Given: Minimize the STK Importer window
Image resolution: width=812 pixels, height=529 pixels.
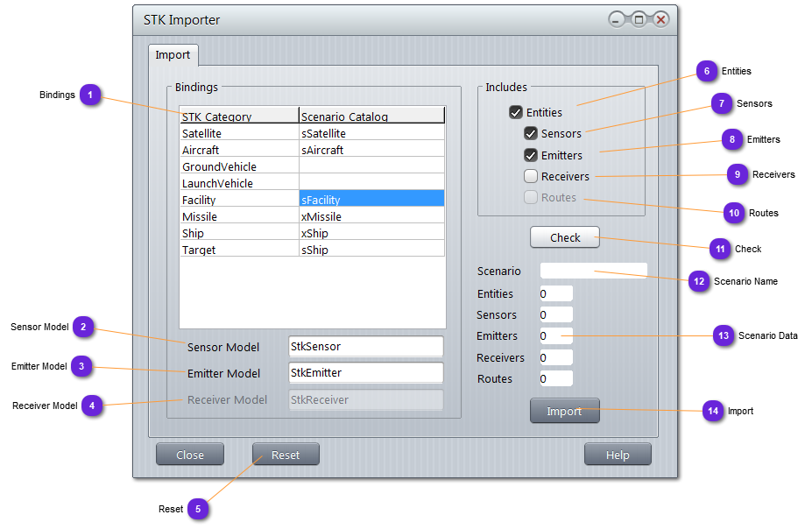Looking at the screenshot, I should 618,19.
